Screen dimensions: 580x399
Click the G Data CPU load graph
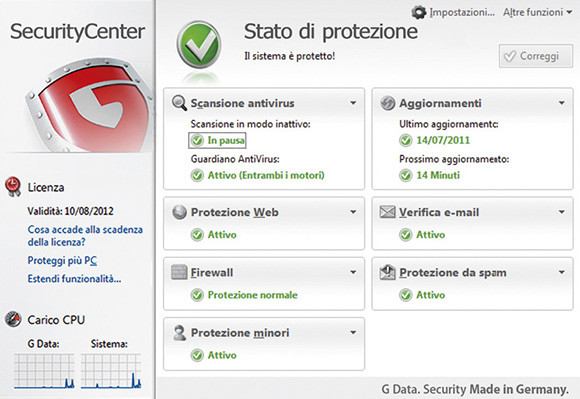44,371
